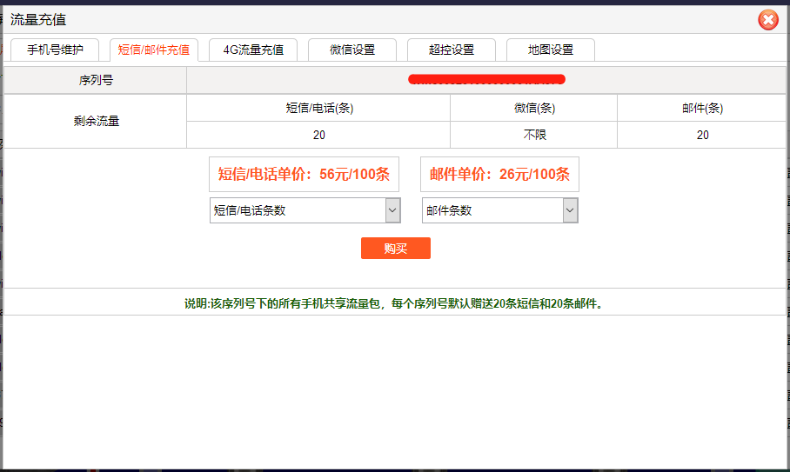Screen dimensions: 790x472
Task: Open the 超控设置 tab
Action: (451, 50)
